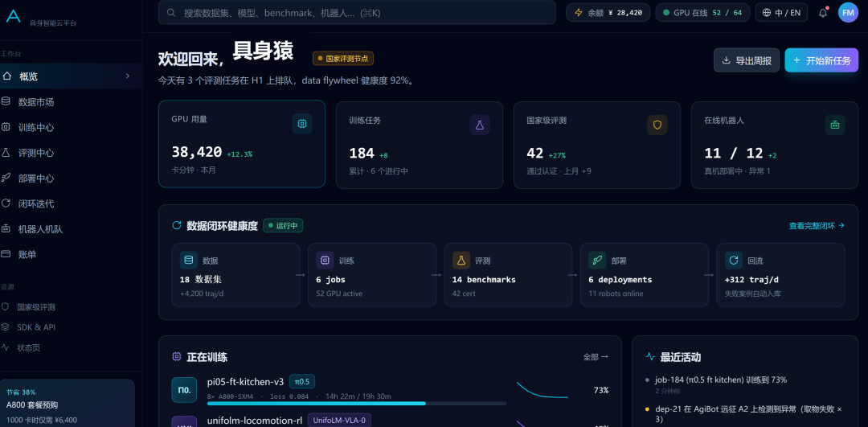
Task: Click the rocket icon in 部署 step
Action: tap(597, 261)
